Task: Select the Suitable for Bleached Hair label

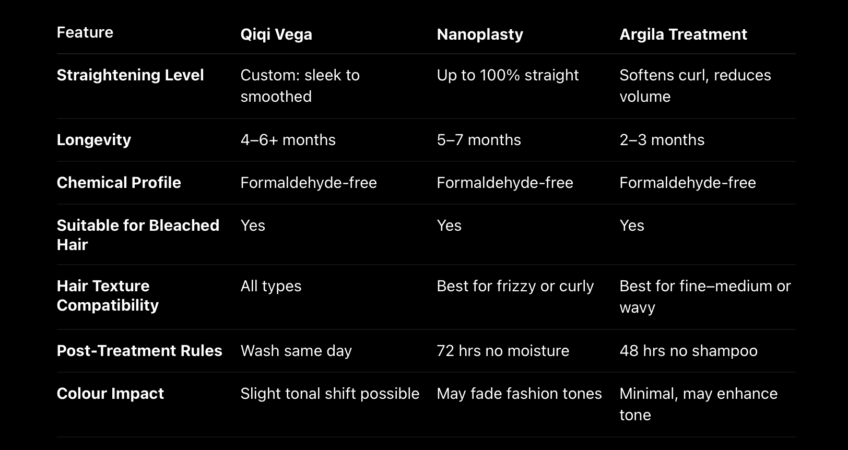Action: 138,235
